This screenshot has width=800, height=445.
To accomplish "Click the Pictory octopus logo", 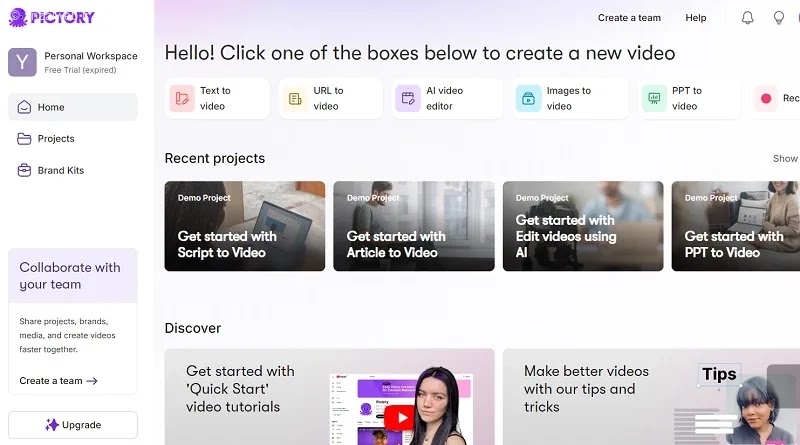I will click(x=18, y=17).
